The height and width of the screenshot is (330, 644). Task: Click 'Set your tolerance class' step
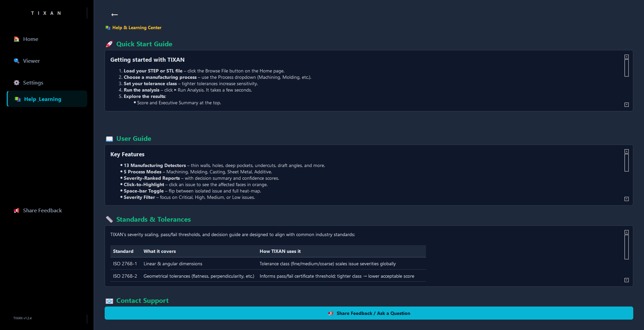tap(150, 84)
